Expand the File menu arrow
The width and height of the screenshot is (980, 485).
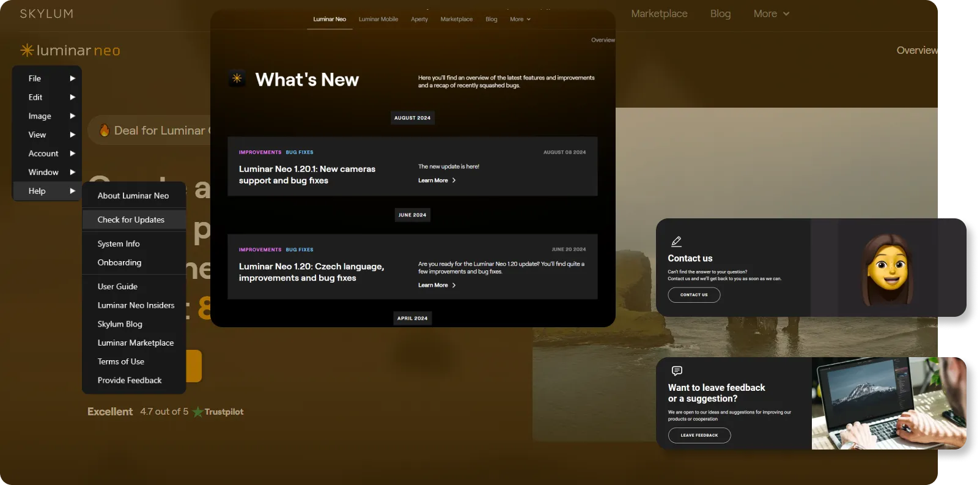72,78
